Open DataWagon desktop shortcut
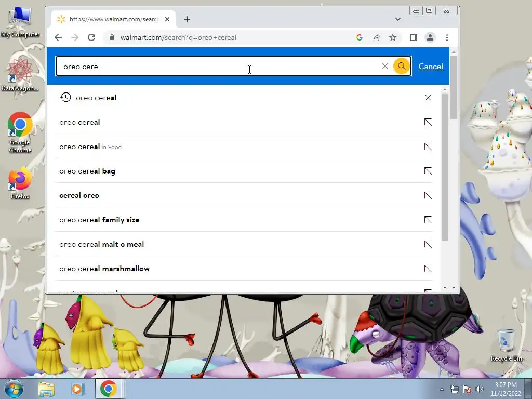This screenshot has width=532, height=399. coord(20,75)
